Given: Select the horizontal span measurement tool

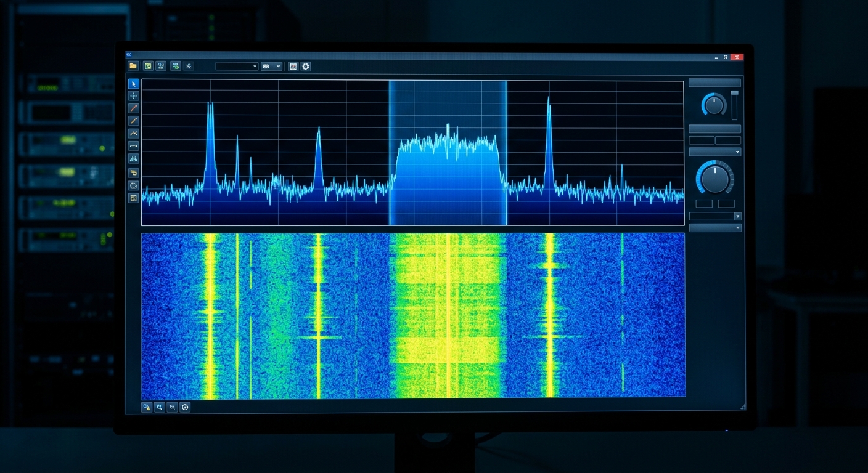Looking at the screenshot, I should 134,146.
